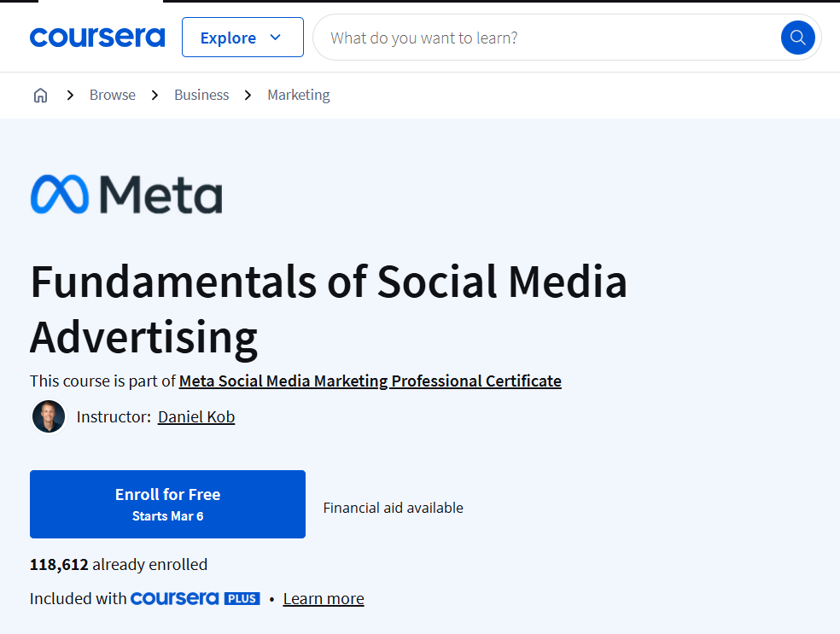The height and width of the screenshot is (634, 840).
Task: Open the Meta Social Media Marketing Professional Certificate link
Action: coord(370,381)
